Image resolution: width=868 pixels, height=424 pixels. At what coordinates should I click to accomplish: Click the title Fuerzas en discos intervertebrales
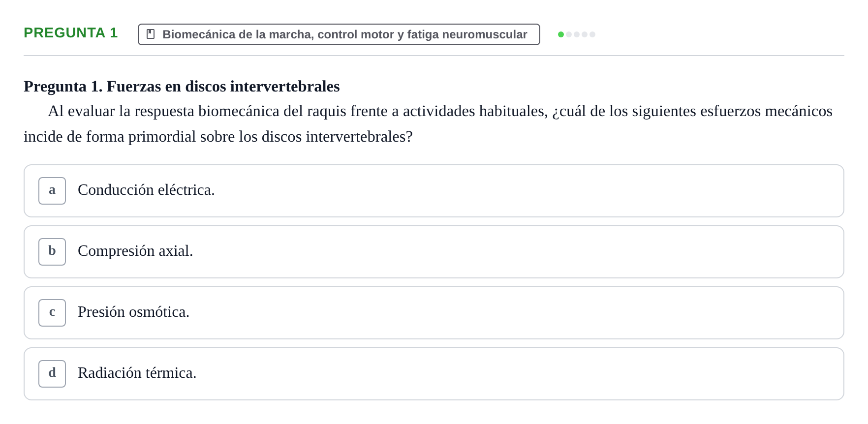[x=223, y=86]
